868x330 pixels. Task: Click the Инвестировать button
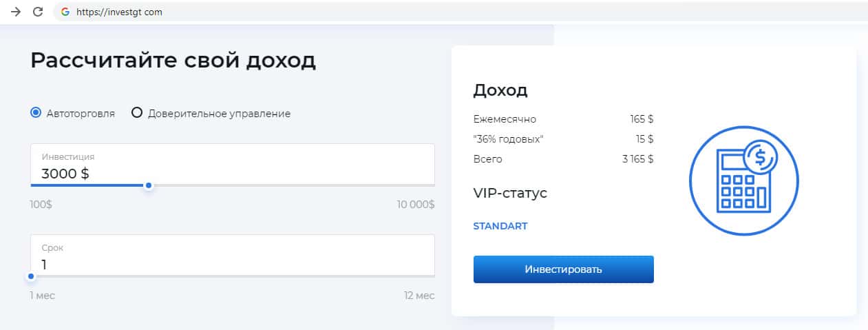click(x=563, y=269)
